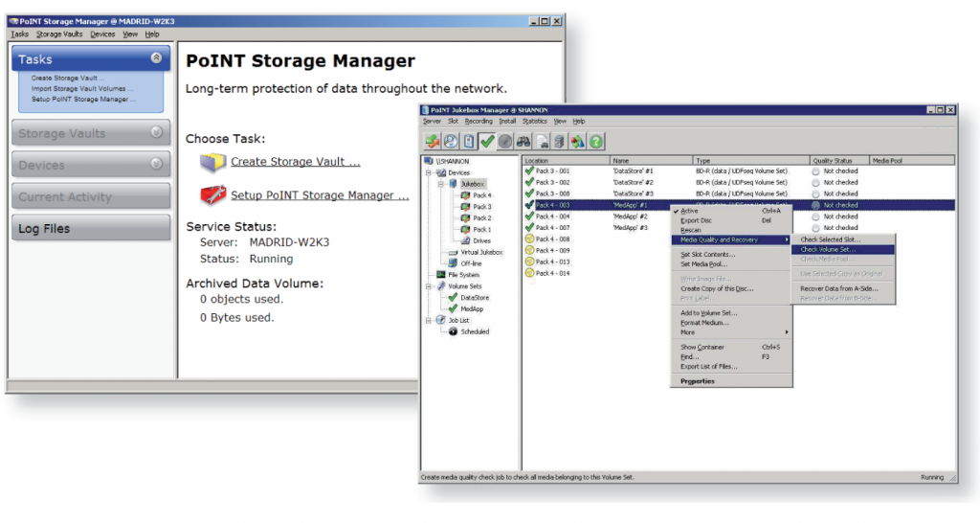Select the 'MedApp' #2 row name
The image size is (980, 523).
click(x=630, y=216)
